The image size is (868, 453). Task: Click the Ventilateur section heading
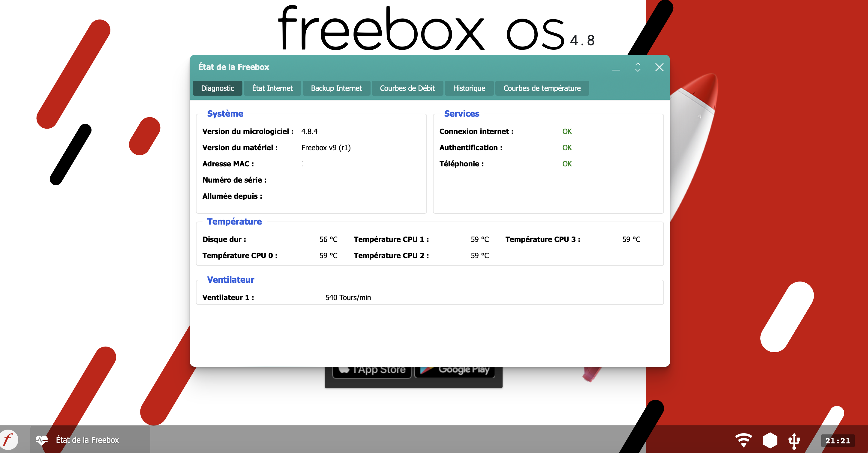pyautogui.click(x=230, y=280)
